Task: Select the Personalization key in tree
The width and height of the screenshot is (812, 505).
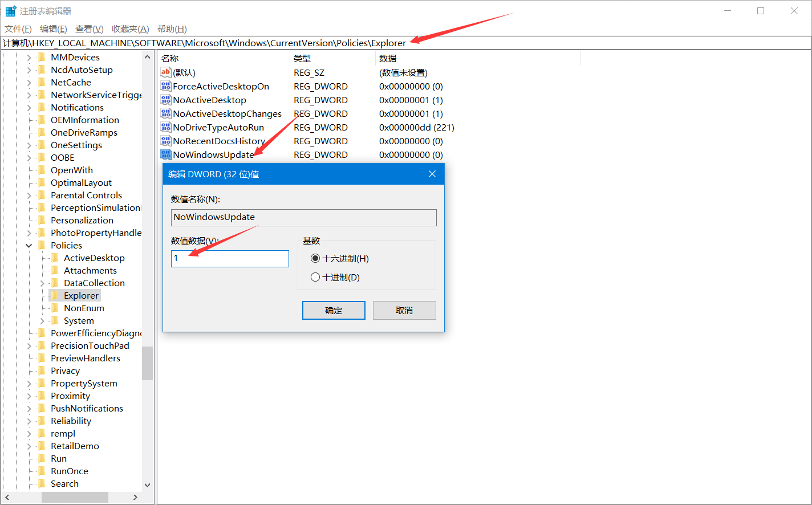Action: (82, 220)
